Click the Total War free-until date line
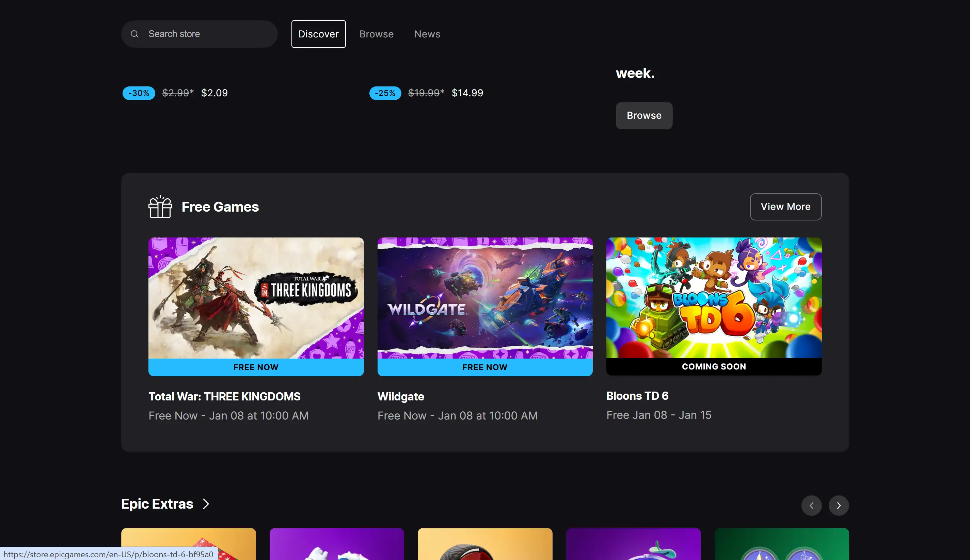The height and width of the screenshot is (560, 971). click(x=228, y=416)
